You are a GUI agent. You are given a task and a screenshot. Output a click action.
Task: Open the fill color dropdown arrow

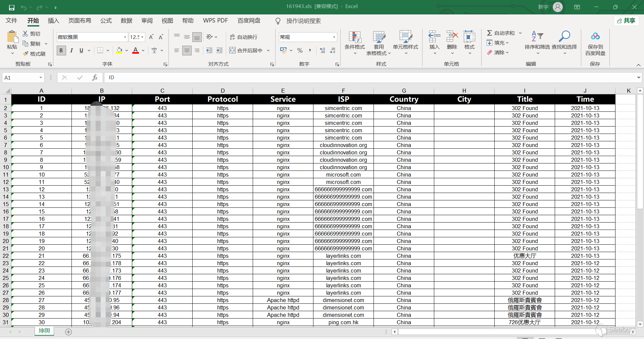coord(127,50)
